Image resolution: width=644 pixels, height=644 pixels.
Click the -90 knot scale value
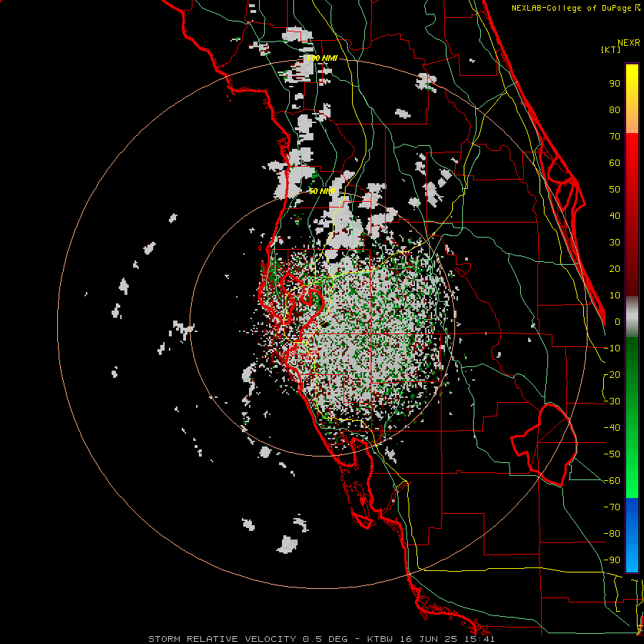(x=612, y=560)
